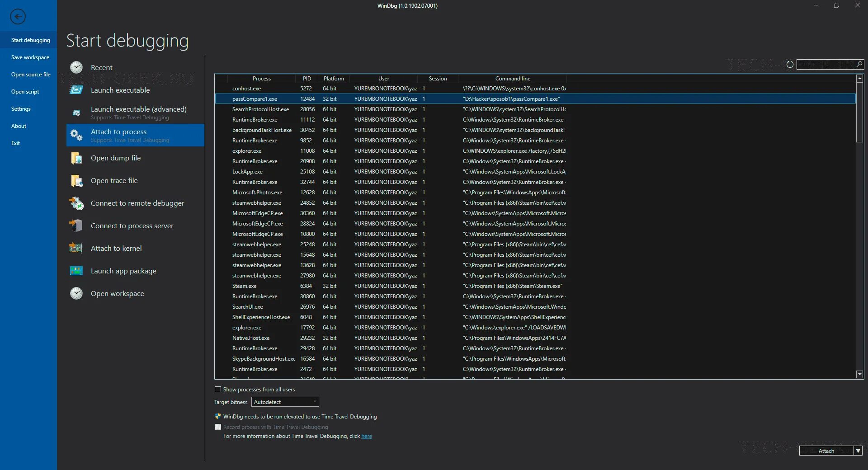
Task: Select Open source file in sidebar
Action: [31, 75]
